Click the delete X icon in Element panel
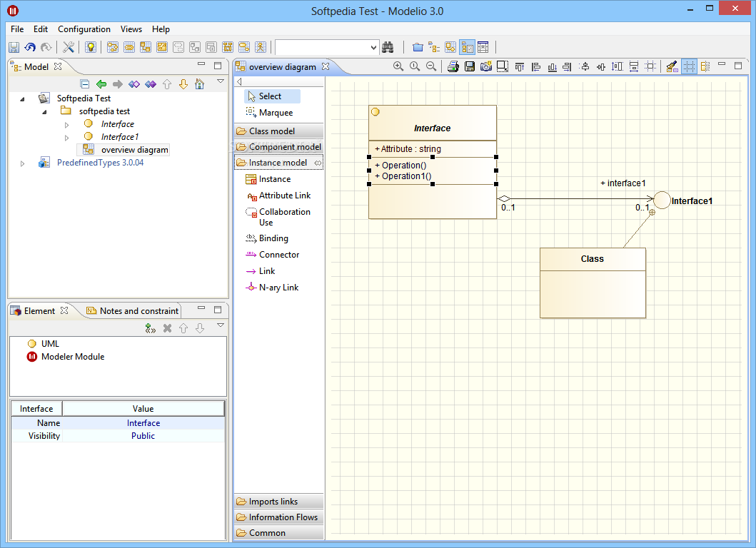 coord(167,328)
